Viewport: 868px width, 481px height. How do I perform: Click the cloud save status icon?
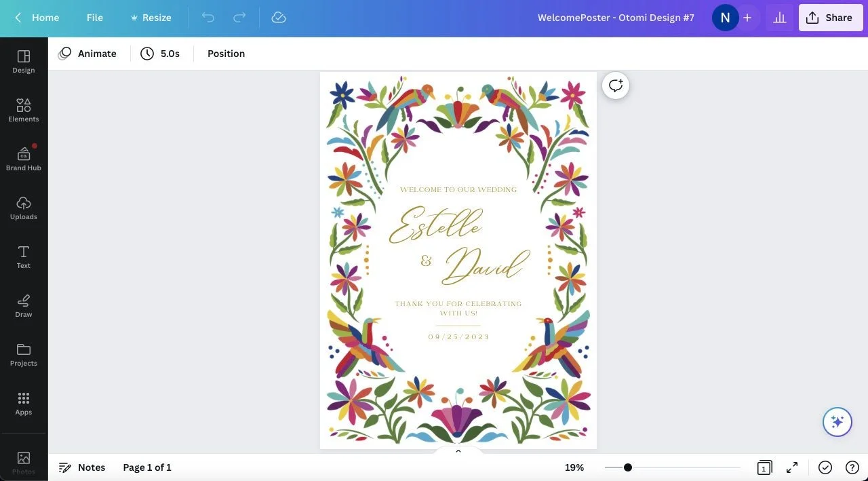pyautogui.click(x=279, y=18)
